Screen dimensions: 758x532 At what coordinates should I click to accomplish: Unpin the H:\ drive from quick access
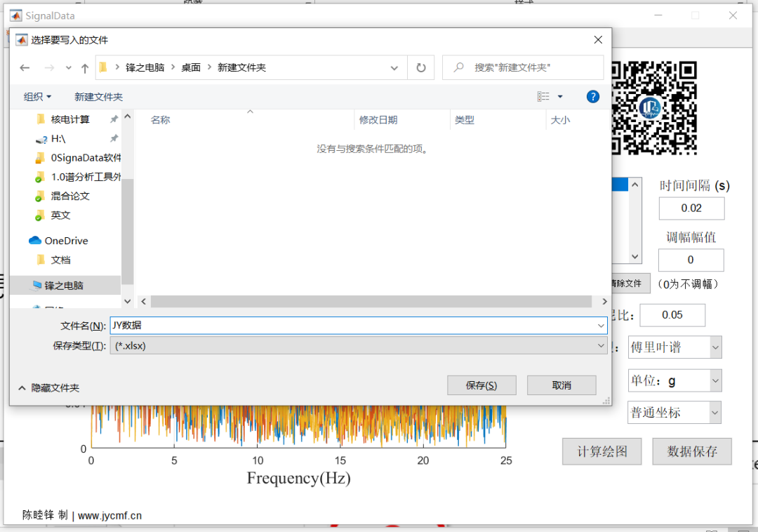click(114, 138)
